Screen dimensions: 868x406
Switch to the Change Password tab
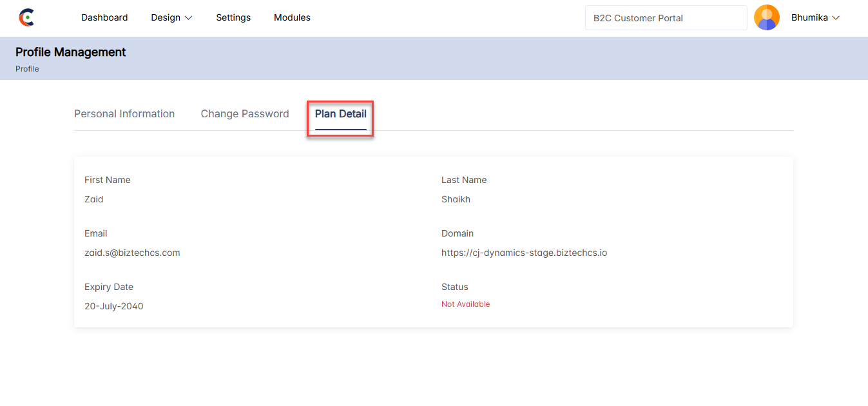[x=245, y=114]
